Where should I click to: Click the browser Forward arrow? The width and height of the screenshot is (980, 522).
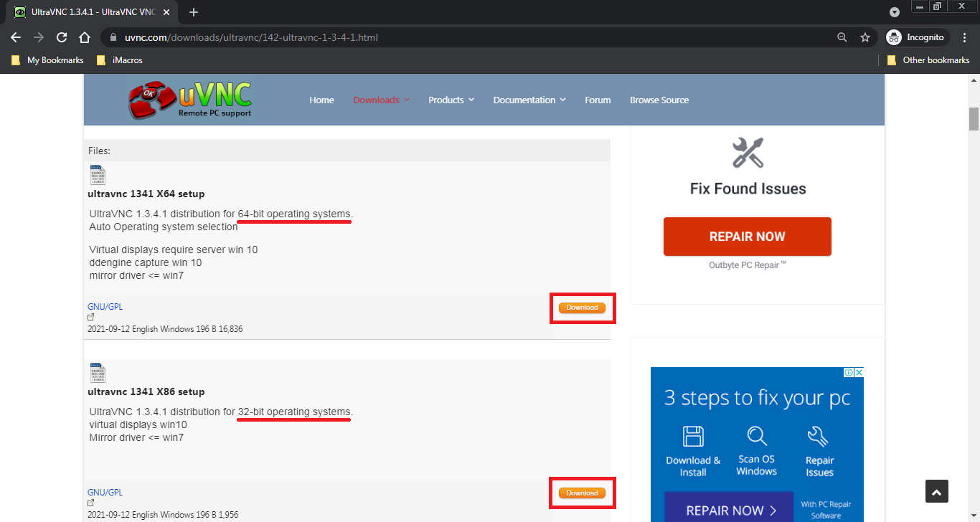(39, 37)
